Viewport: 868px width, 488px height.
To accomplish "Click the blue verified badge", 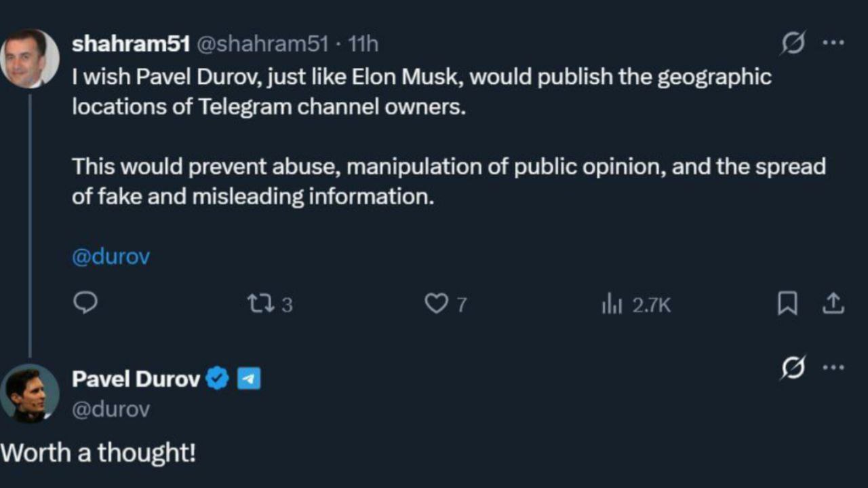I will 217,379.
